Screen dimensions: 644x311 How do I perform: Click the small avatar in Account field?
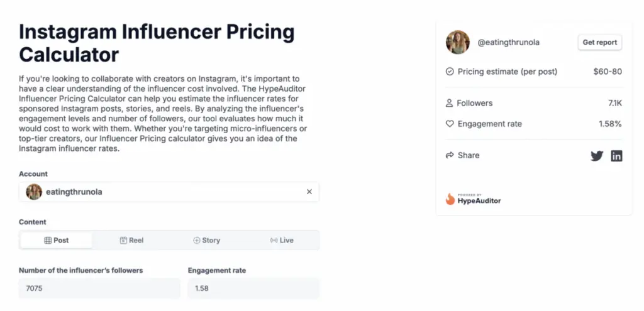coord(34,192)
